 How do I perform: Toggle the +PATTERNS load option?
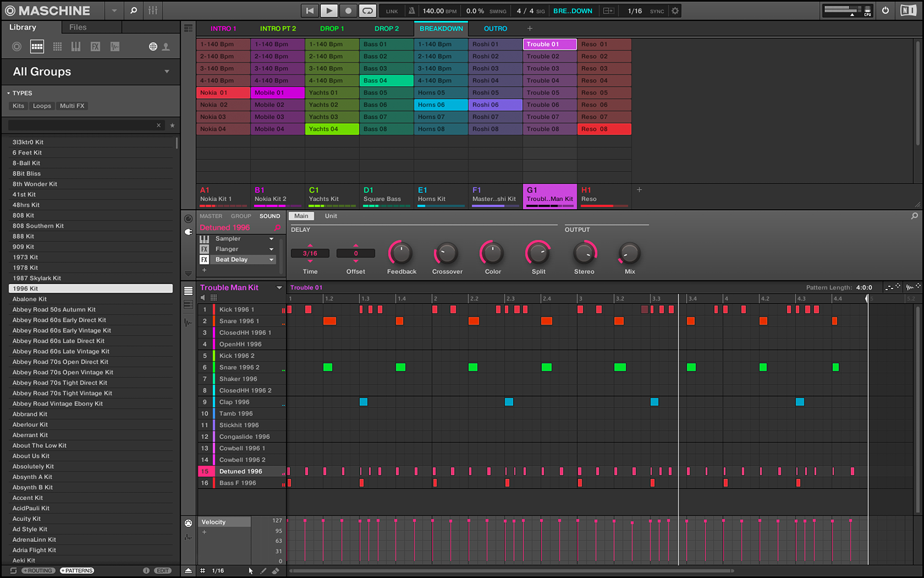pyautogui.click(x=77, y=570)
